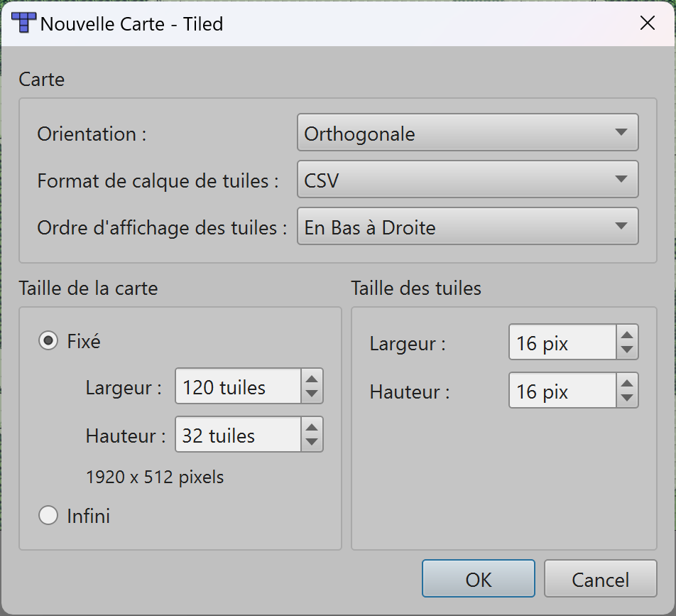Select the Infini map size option
The height and width of the screenshot is (616, 676).
[48, 516]
